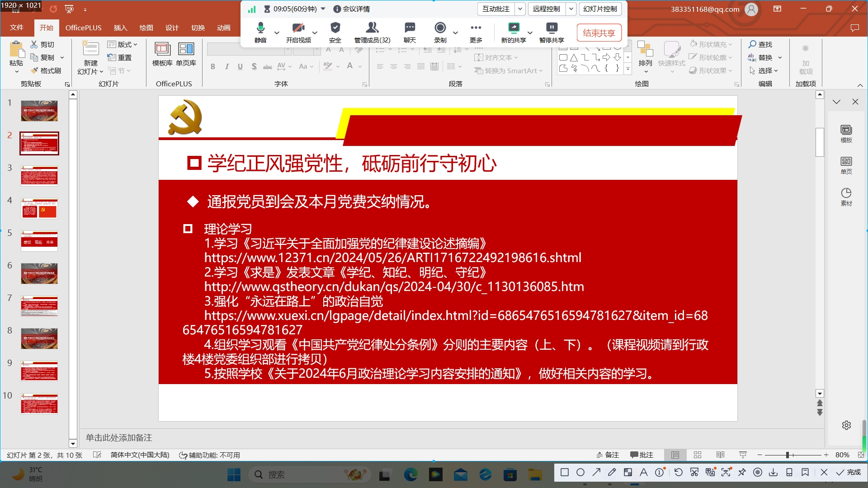The width and height of the screenshot is (868, 488).
Task: Adjust the zoom slider in status bar
Action: click(x=788, y=455)
